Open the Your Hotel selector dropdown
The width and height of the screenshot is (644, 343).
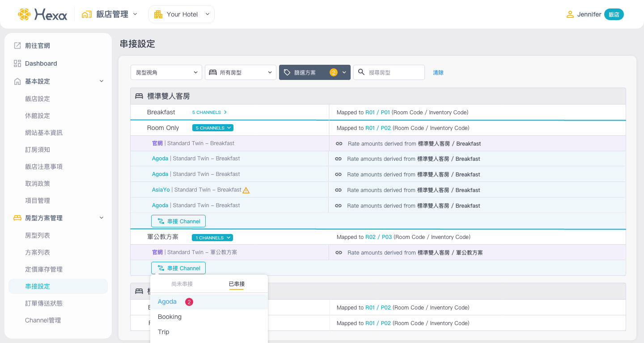coord(182,14)
